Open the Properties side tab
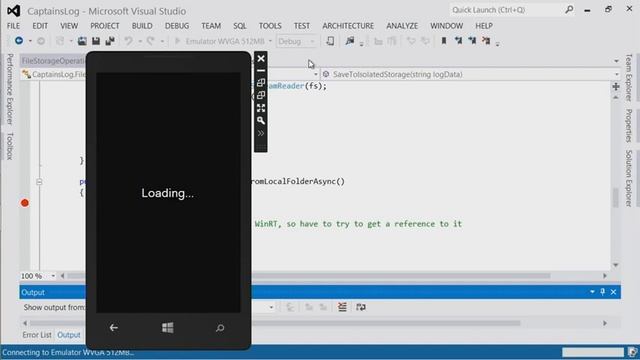Screen dimensions: 640x360 coord(629,126)
